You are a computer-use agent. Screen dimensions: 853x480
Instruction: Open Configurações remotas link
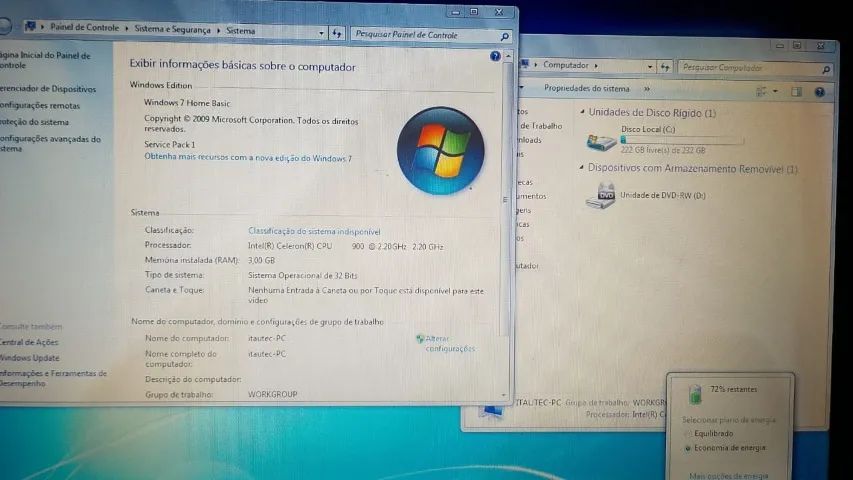point(40,106)
